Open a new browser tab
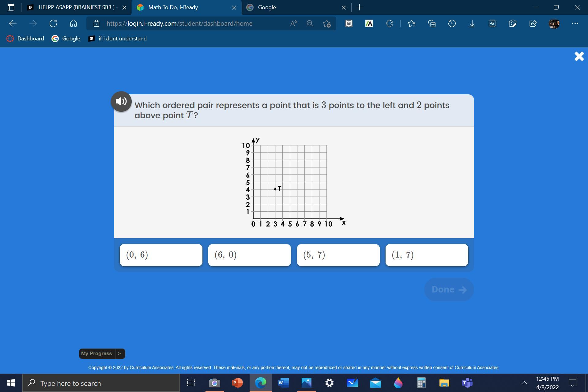 point(360,7)
